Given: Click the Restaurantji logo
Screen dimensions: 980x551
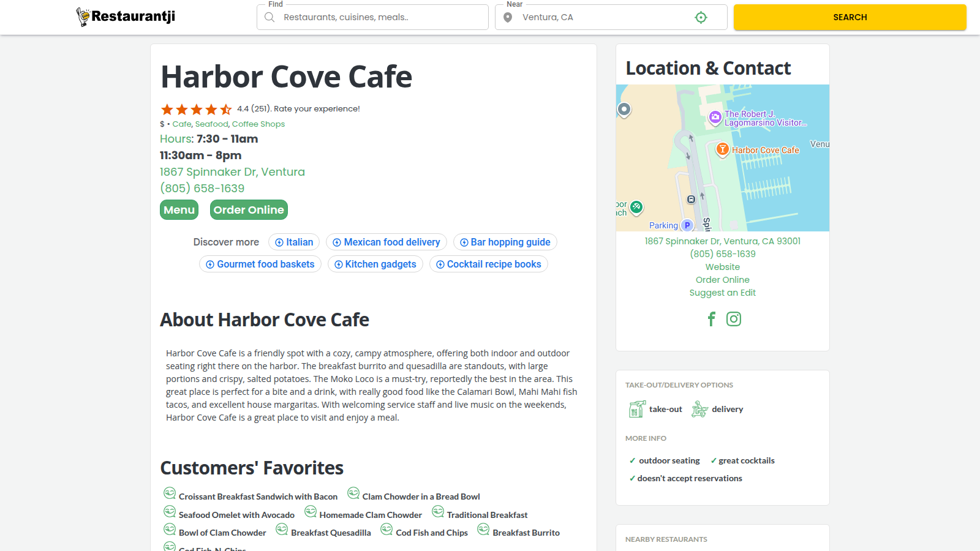Looking at the screenshot, I should [126, 17].
